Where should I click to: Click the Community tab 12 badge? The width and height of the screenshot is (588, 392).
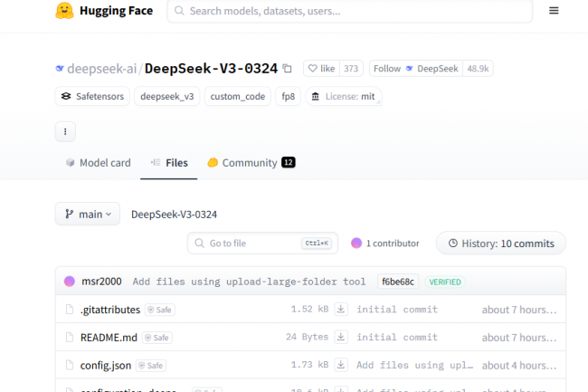click(x=289, y=162)
